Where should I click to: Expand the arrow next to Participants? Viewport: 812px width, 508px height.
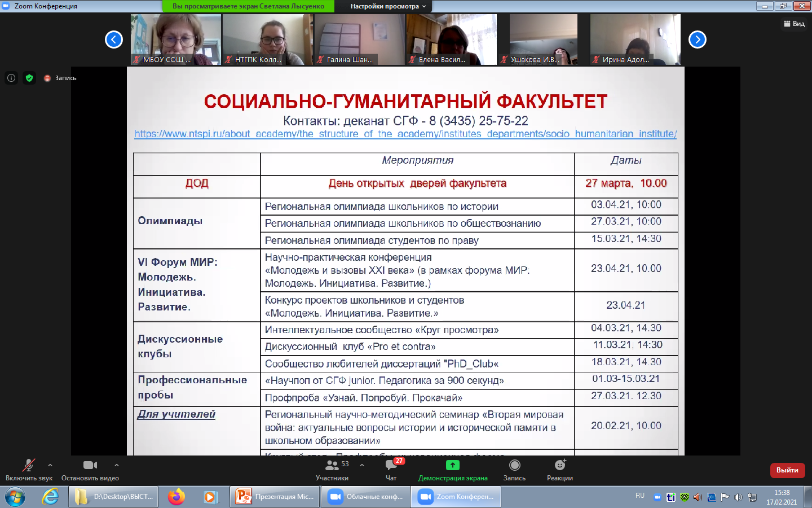[362, 465]
